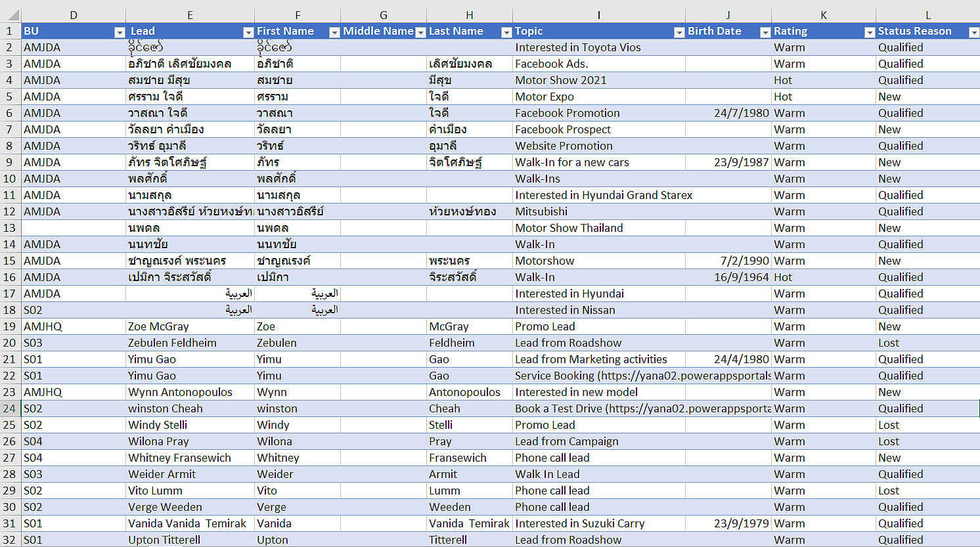Select 'Interested in Hyundai' topic cell

(x=598, y=294)
